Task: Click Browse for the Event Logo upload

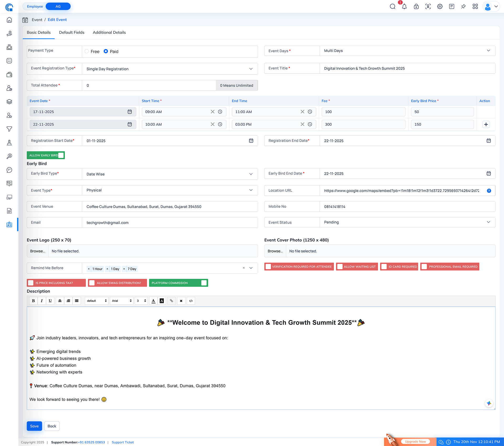Action: click(x=37, y=251)
